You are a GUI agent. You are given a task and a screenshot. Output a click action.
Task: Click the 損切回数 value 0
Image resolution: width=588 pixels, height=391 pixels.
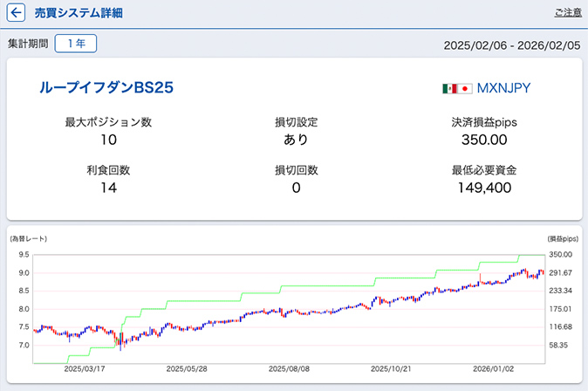(x=296, y=188)
